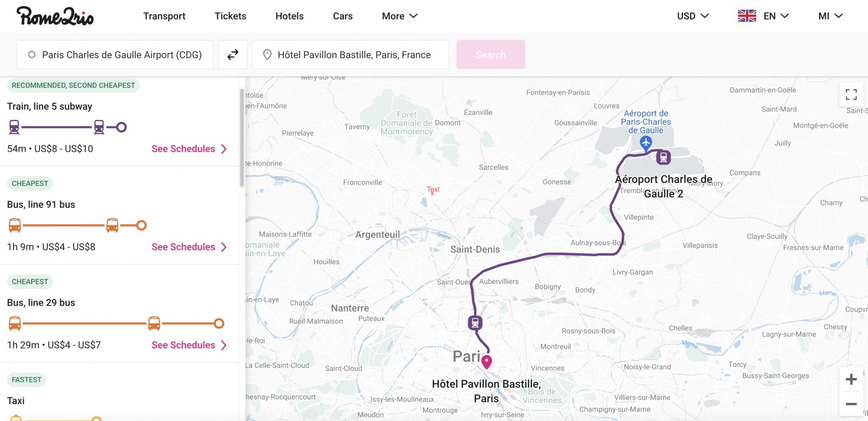The image size is (868, 421).
Task: Click the swap origin and destination arrows
Action: [233, 54]
